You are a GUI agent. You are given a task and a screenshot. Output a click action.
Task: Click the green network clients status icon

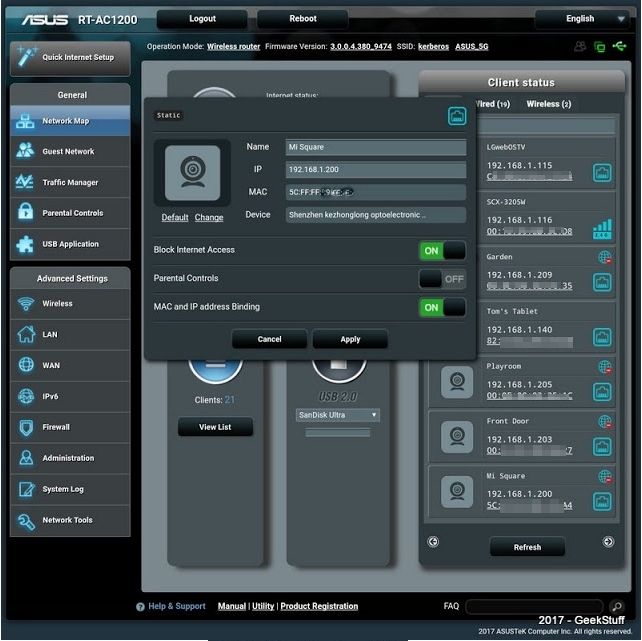[x=599, y=47]
